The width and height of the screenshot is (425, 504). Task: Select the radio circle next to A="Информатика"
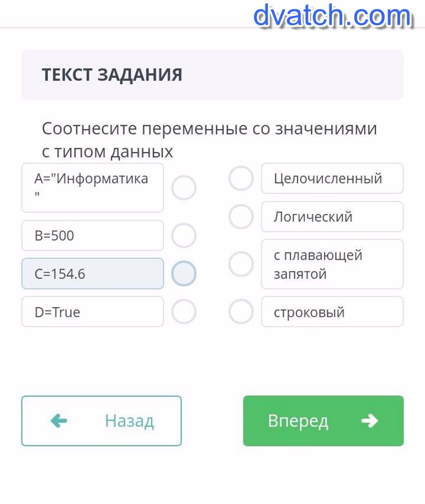click(x=184, y=188)
